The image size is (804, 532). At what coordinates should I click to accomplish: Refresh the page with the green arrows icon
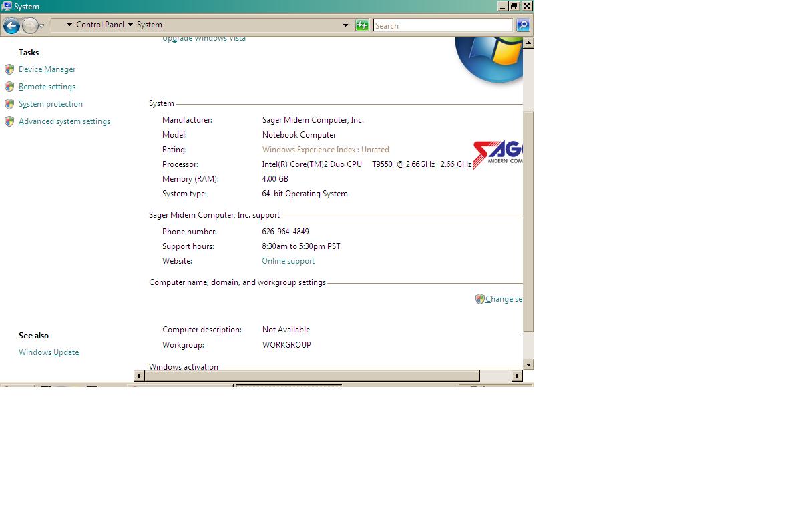point(362,25)
